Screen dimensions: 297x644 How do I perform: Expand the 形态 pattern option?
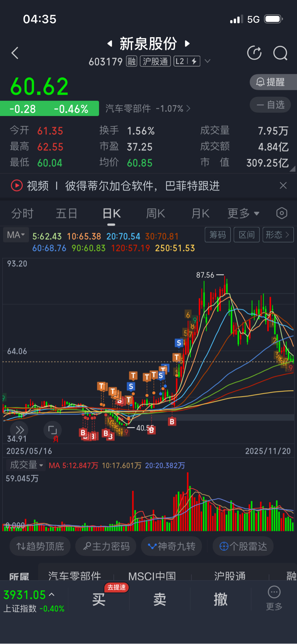(x=278, y=235)
